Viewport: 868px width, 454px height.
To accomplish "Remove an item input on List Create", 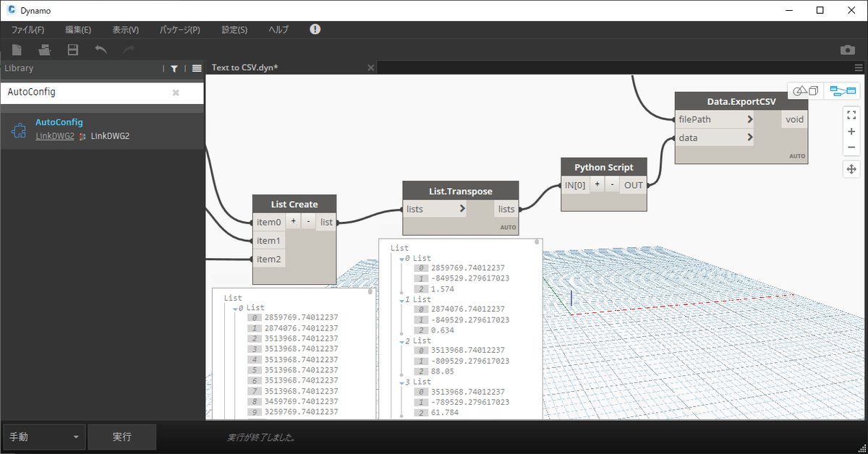I will coord(307,221).
